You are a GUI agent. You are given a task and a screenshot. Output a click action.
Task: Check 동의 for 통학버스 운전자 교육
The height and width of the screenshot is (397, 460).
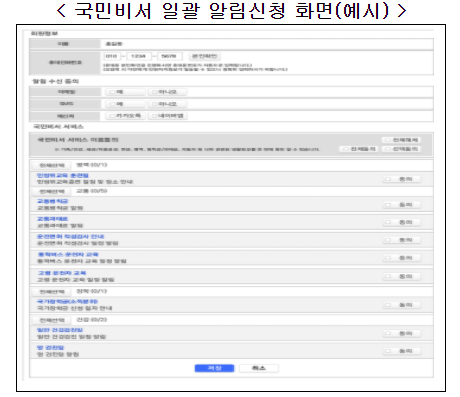click(x=401, y=258)
